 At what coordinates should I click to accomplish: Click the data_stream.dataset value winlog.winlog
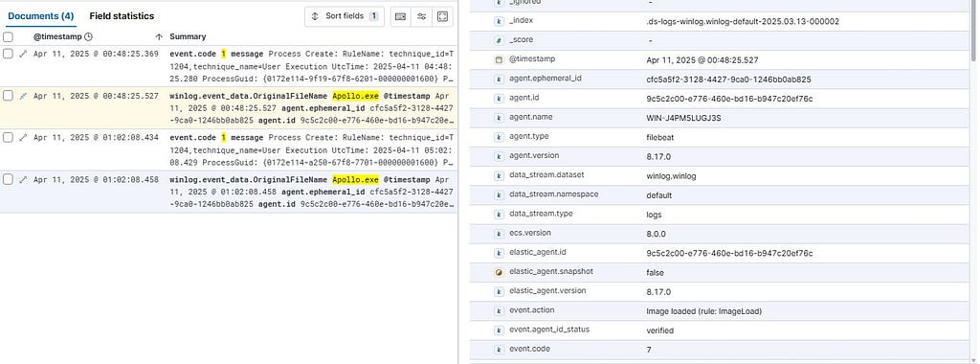click(x=671, y=176)
